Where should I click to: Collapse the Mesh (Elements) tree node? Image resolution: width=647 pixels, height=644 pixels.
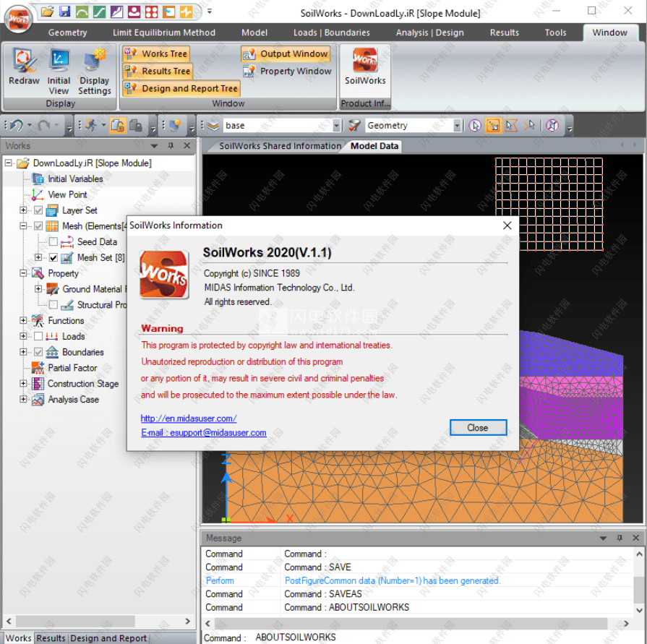pyautogui.click(x=23, y=226)
